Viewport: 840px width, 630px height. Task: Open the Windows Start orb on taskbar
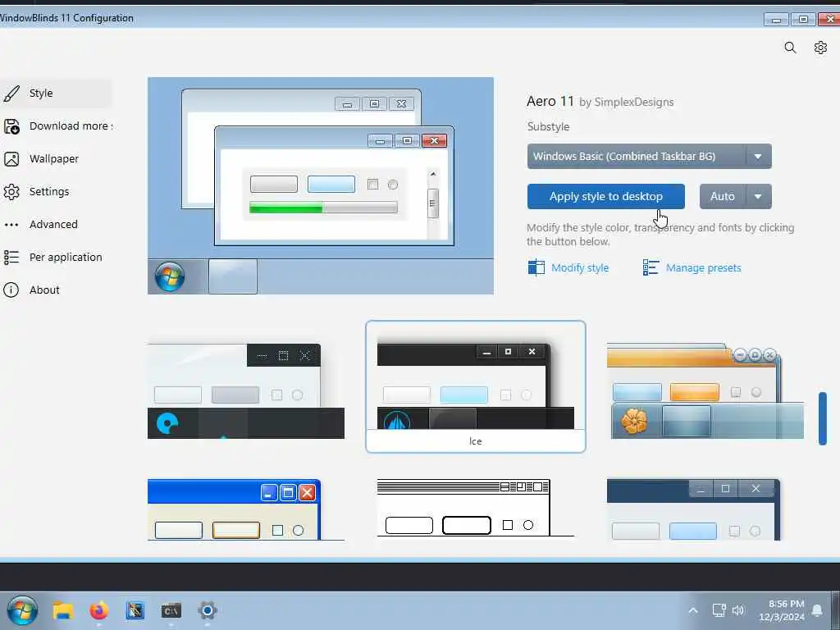(x=22, y=610)
